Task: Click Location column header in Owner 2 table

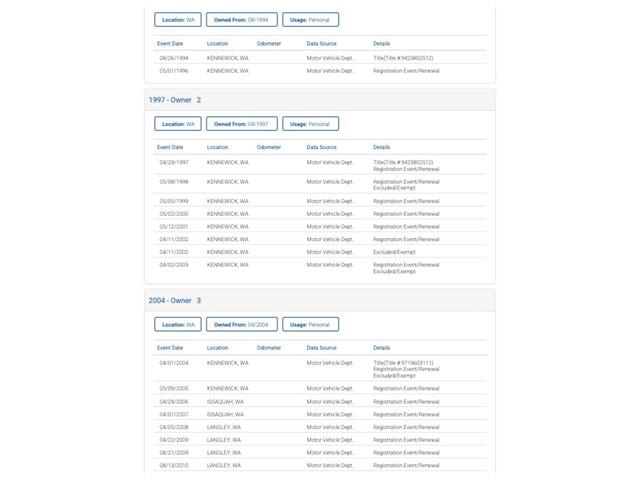Action: [x=217, y=147]
